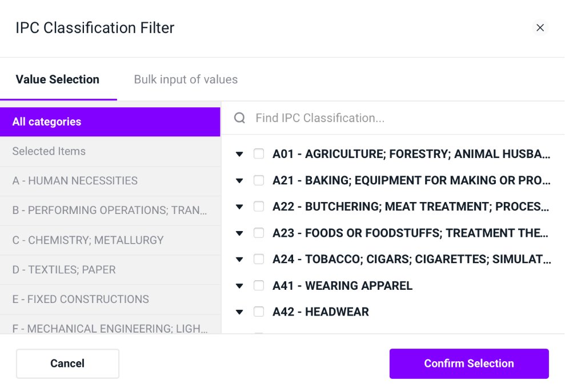
Task: Check the A41 Wearing Apparel checkbox
Action: (x=259, y=285)
